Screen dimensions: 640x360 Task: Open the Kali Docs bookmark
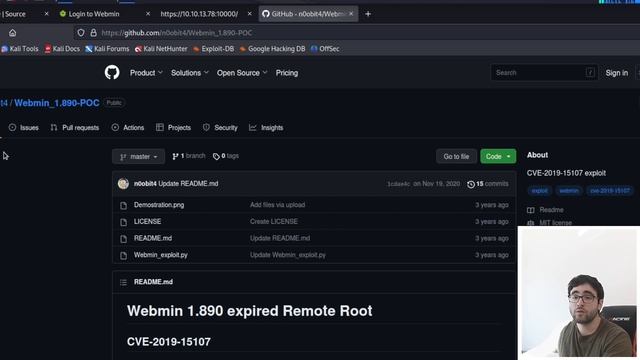[x=62, y=49]
